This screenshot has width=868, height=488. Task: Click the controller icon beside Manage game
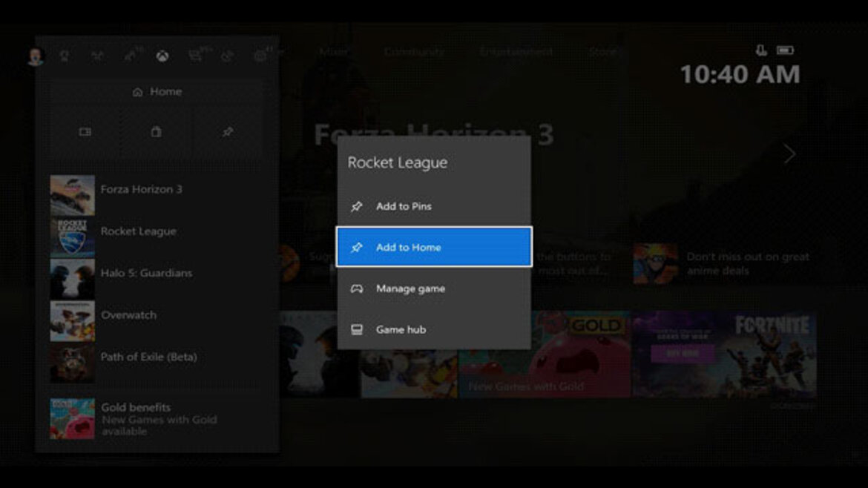pyautogui.click(x=357, y=288)
